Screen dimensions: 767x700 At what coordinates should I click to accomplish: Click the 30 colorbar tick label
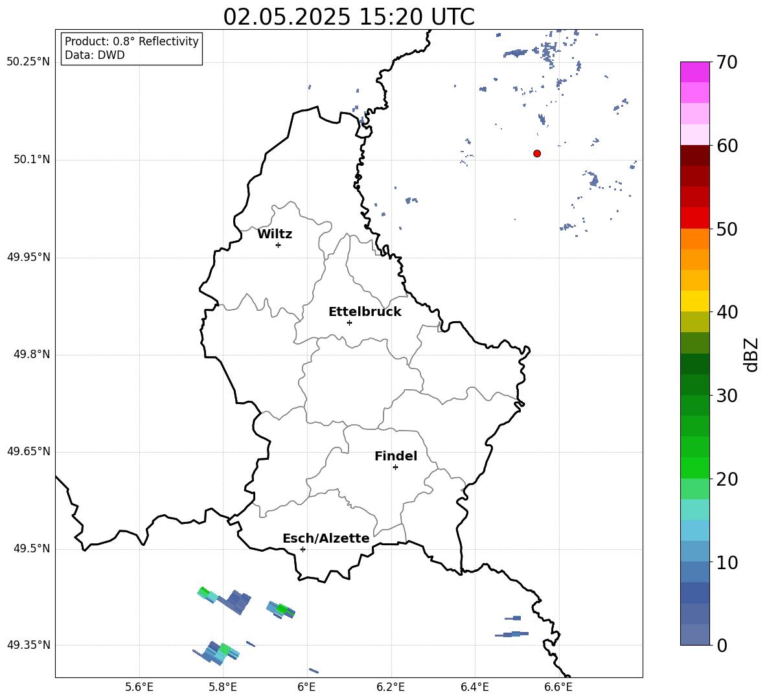[x=727, y=396]
